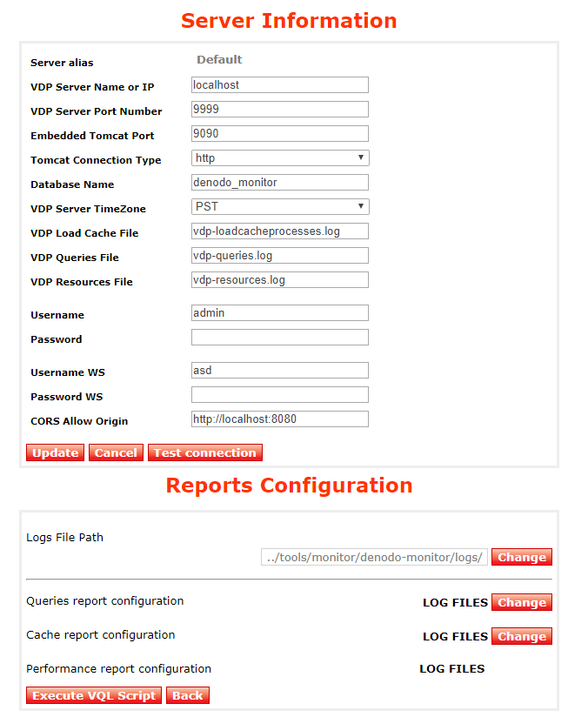Click the Execute VQL Script button

pos(94,695)
